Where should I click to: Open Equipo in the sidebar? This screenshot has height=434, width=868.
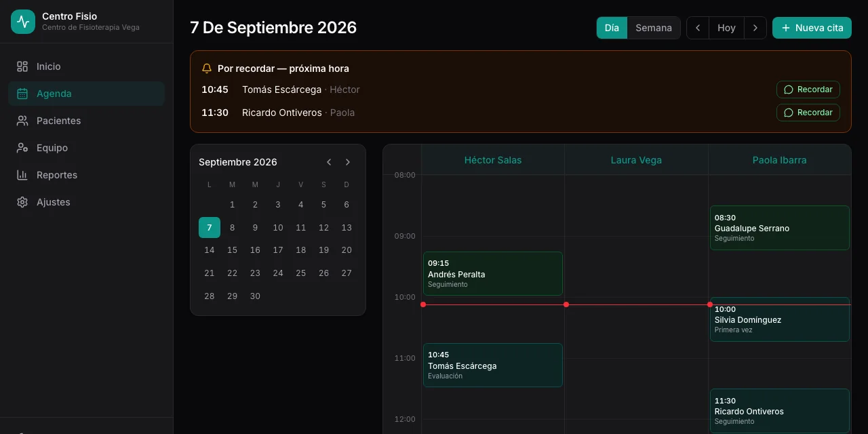87,148
